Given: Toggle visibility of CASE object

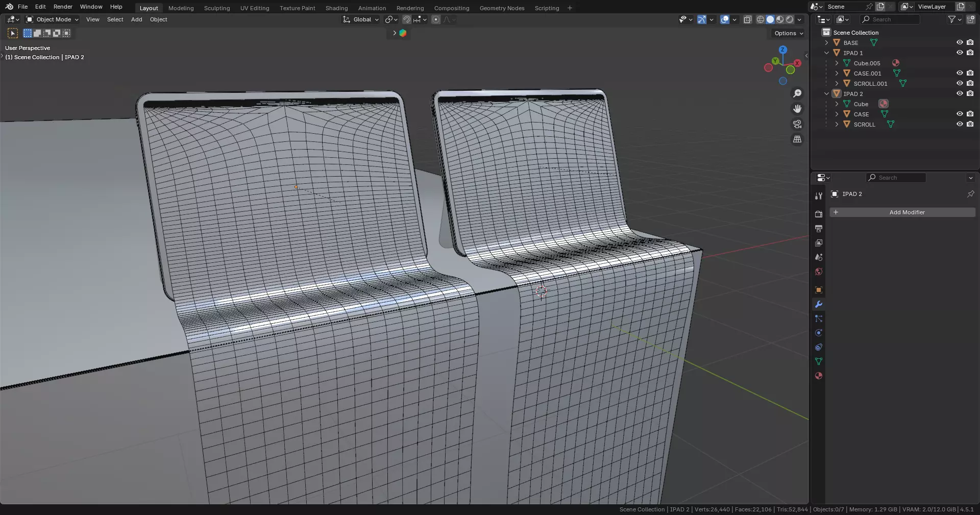Looking at the screenshot, I should 960,114.
